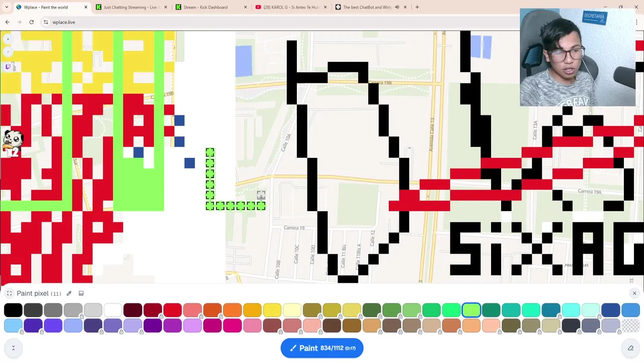
Task: Click the currently selected light green swatch
Action: (471, 310)
